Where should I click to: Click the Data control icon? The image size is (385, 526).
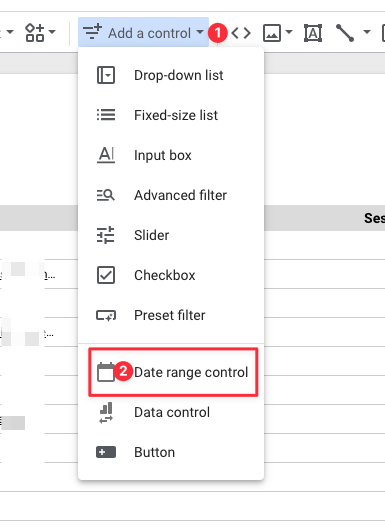click(x=106, y=412)
